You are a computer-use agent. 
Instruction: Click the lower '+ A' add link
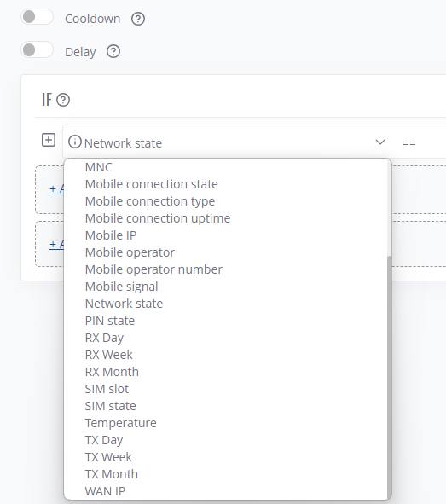click(x=57, y=244)
